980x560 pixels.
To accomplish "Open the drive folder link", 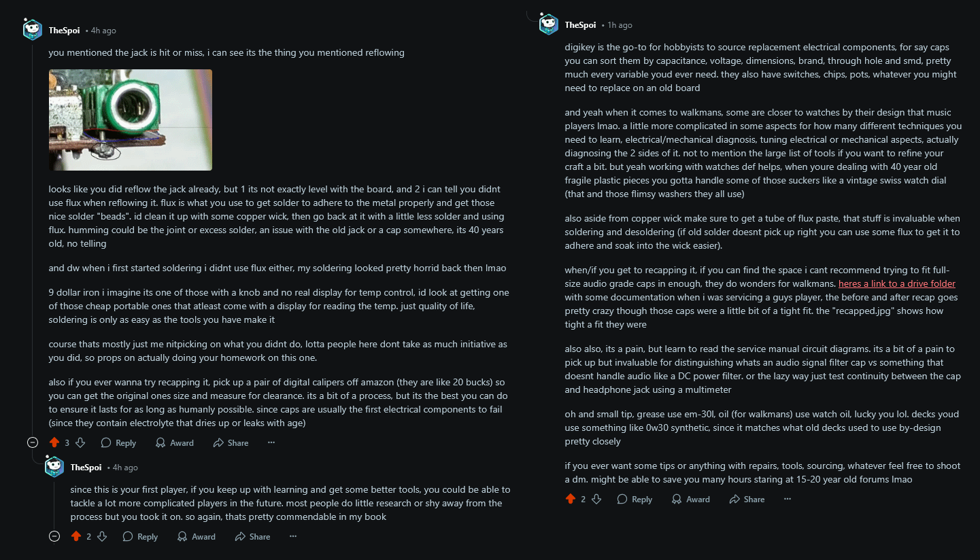I will pos(897,283).
